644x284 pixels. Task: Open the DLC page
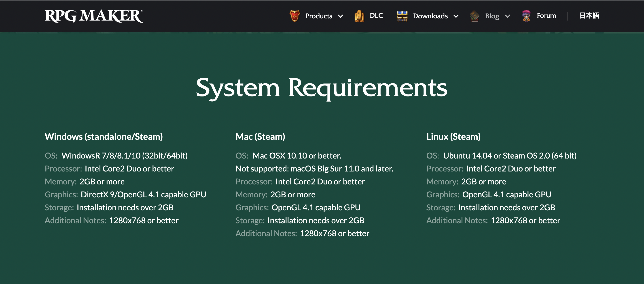coord(376,15)
